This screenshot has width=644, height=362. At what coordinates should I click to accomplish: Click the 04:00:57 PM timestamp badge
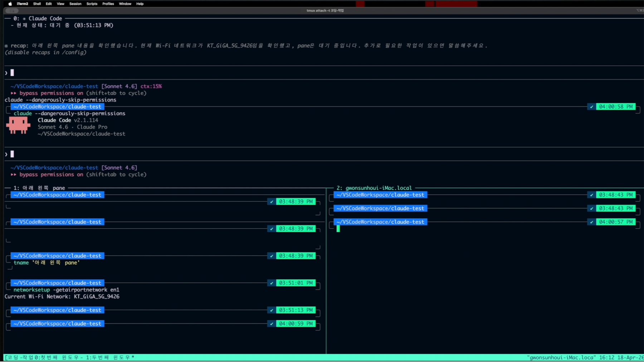coord(616,222)
